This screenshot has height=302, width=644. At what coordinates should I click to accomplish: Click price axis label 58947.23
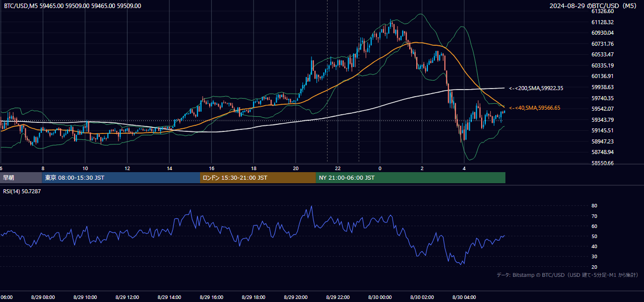pos(603,141)
